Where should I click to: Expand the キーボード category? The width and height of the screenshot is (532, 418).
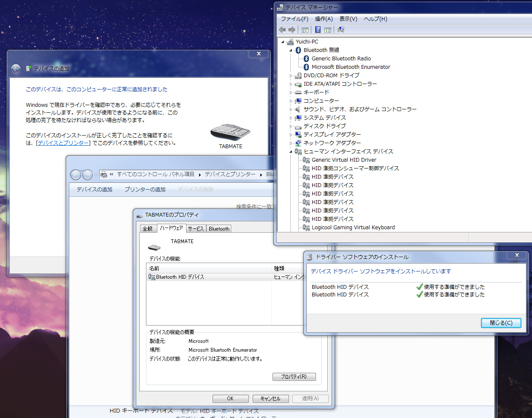coord(291,92)
